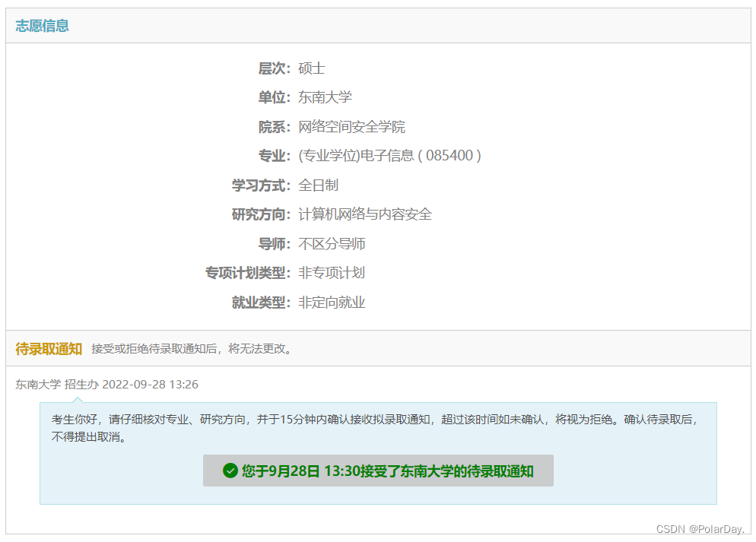
Task: Select the 志愿信息 section heading
Action: (42, 26)
